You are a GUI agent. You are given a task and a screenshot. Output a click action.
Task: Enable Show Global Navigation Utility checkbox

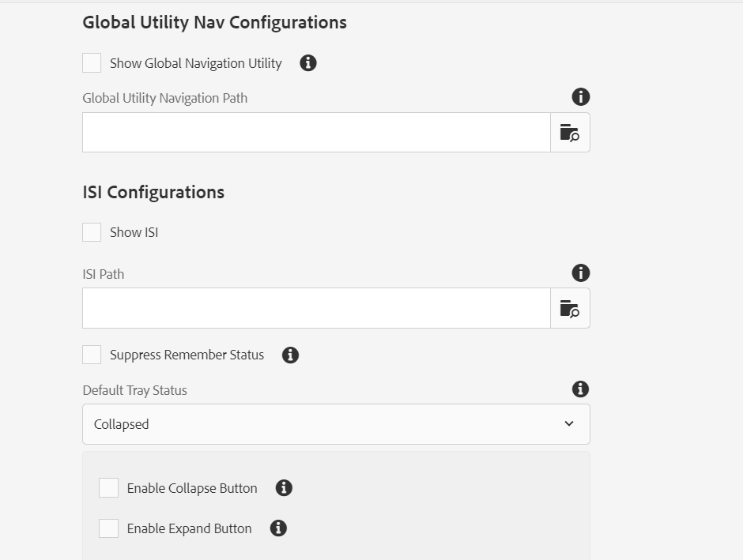(92, 63)
